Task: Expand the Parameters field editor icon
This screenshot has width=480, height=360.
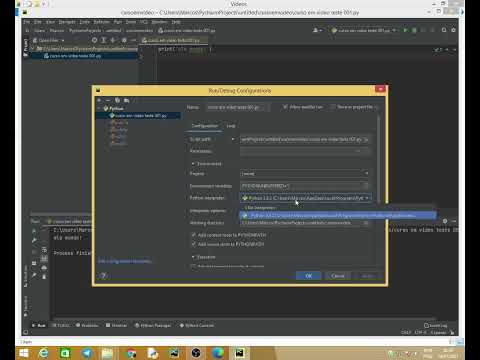Action: click(x=358, y=151)
